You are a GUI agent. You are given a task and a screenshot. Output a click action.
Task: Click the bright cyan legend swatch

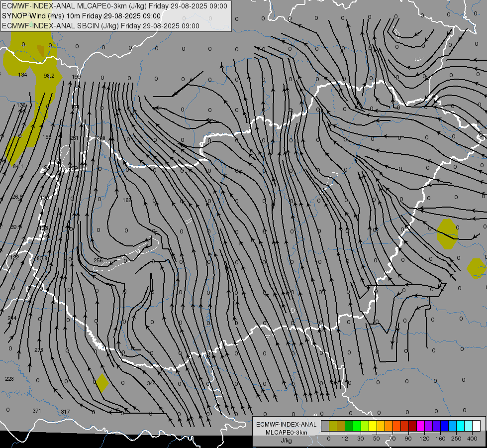461,426
